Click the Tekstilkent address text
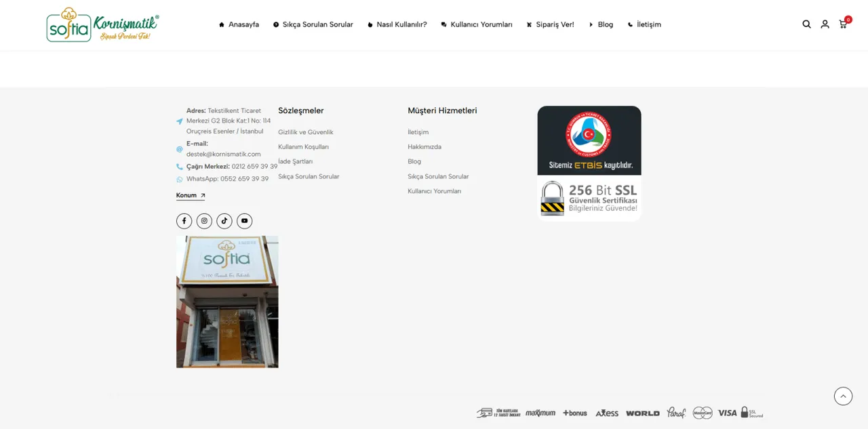 229,121
